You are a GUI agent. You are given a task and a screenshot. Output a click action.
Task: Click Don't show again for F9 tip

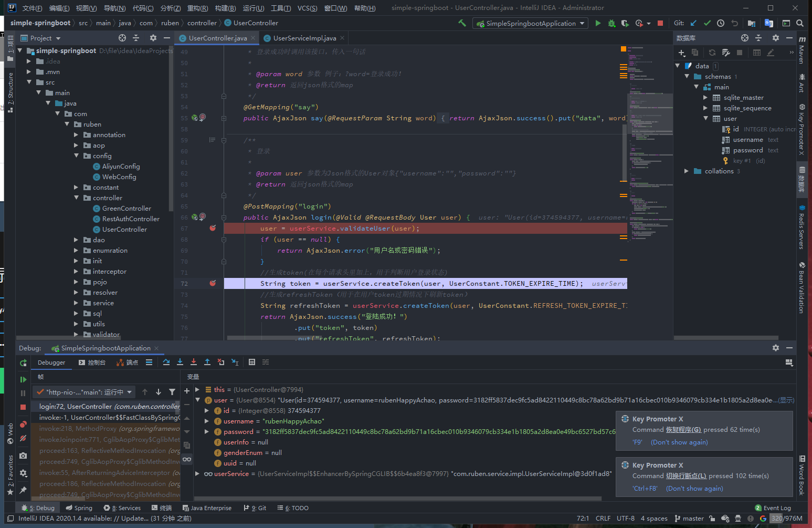click(679, 442)
